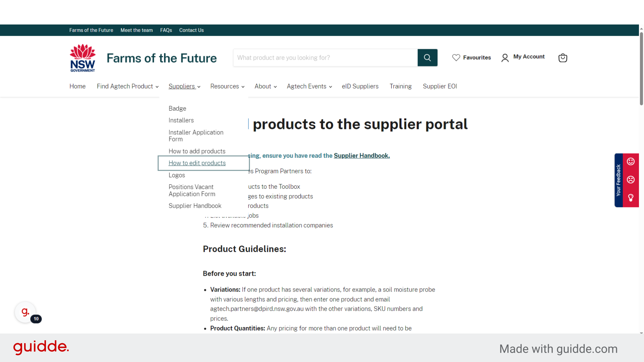Viewport: 644px width, 362px height.
Task: Select Installers from Suppliers menu
Action: click(181, 120)
